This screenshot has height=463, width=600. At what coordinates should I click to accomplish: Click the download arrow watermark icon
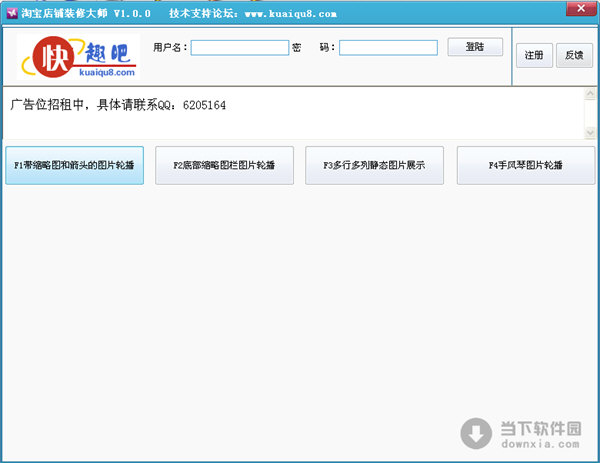(x=477, y=433)
